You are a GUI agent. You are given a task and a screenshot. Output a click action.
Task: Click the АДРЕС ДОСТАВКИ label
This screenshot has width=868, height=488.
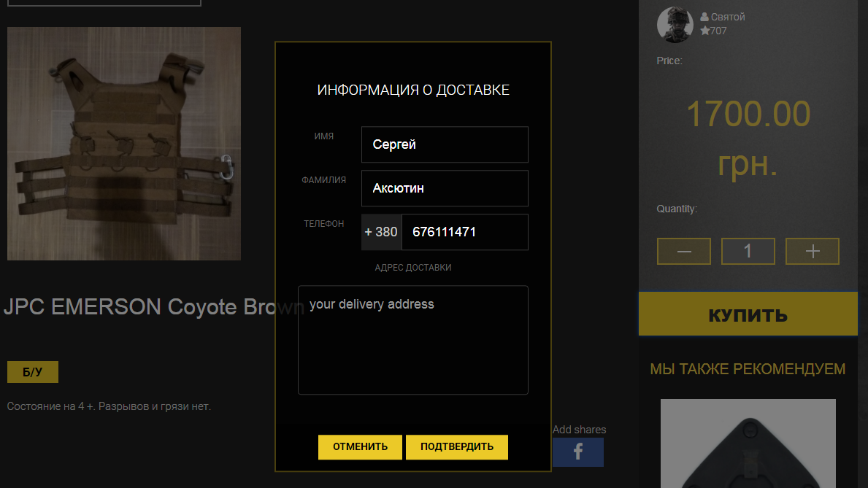[413, 268]
